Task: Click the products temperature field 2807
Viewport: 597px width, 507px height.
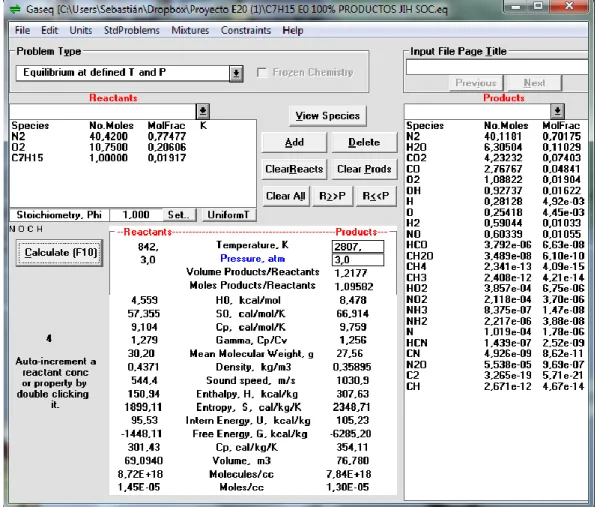Action: [358, 247]
